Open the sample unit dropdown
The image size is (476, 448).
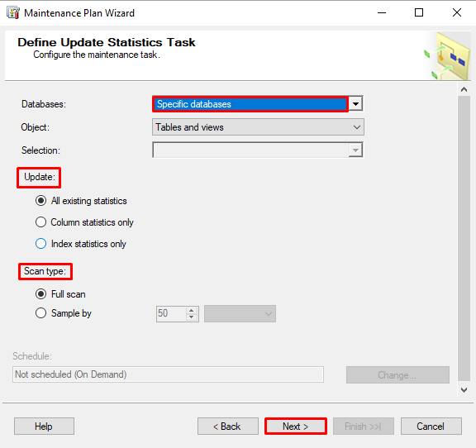pos(240,314)
